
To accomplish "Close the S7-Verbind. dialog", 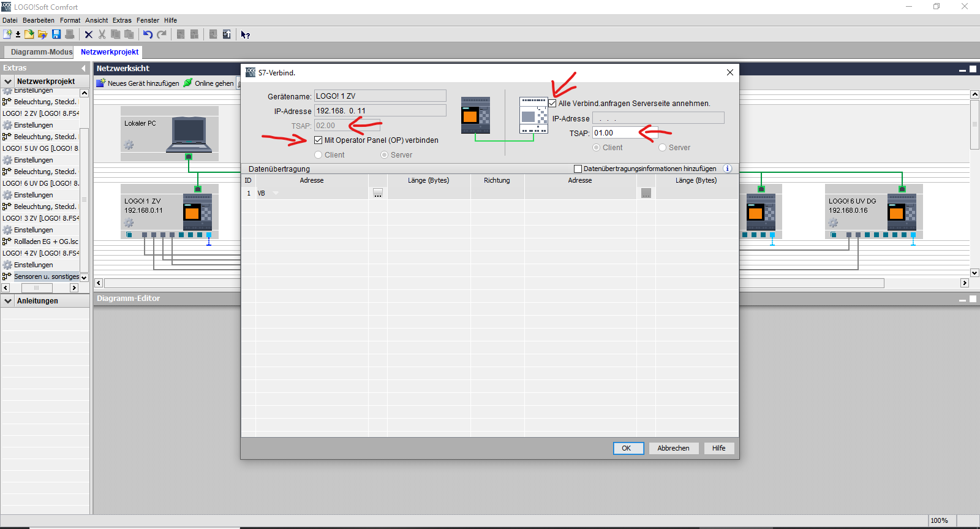I will [730, 72].
